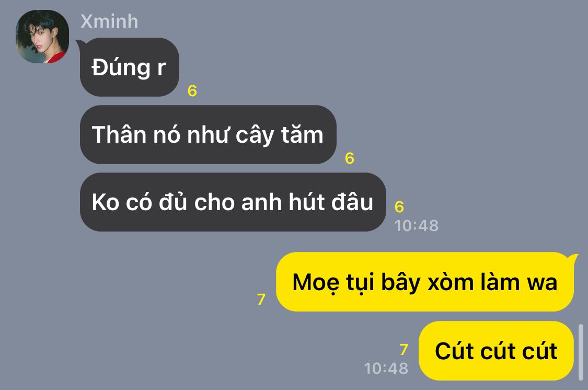Click the chat scrollbar at the right edge

point(581,352)
